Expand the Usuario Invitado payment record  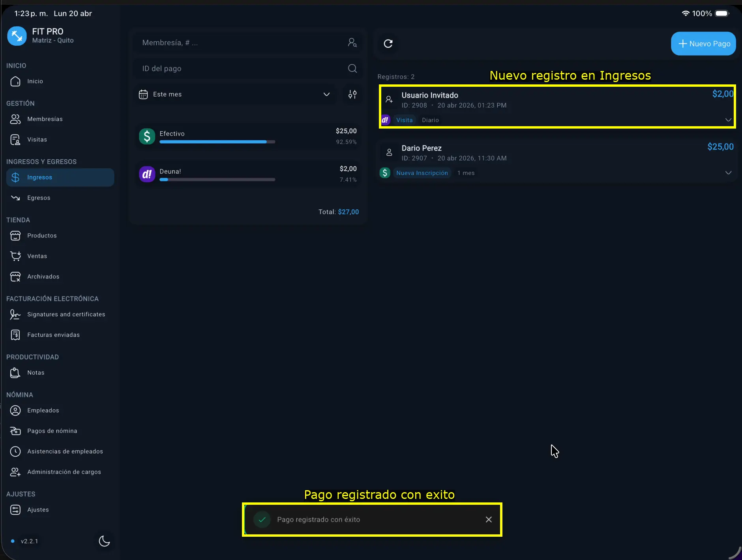(728, 120)
